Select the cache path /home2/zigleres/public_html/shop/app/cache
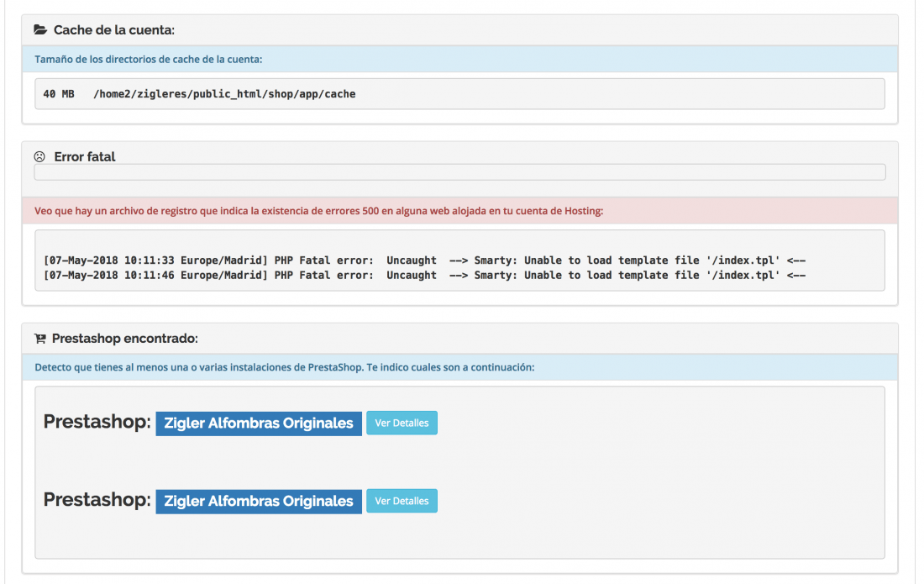Image resolution: width=924 pixels, height=584 pixels. (x=224, y=94)
